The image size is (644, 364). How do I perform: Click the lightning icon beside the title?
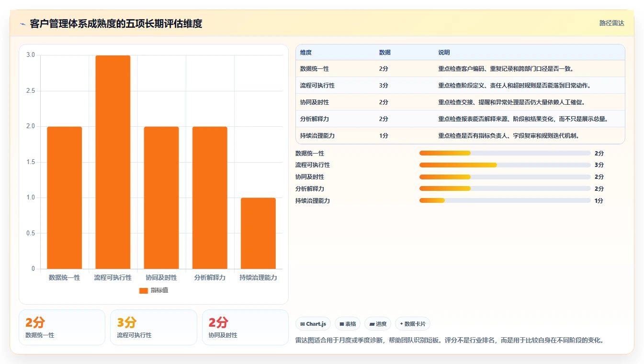(x=23, y=23)
